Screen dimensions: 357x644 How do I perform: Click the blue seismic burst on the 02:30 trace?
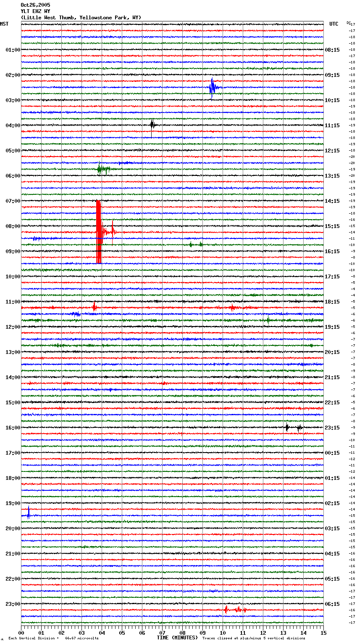click(213, 88)
